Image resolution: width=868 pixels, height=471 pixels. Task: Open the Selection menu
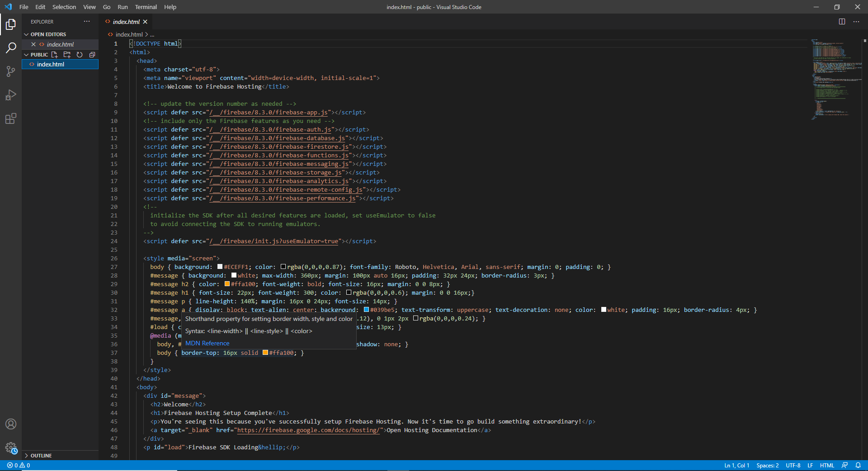click(64, 7)
